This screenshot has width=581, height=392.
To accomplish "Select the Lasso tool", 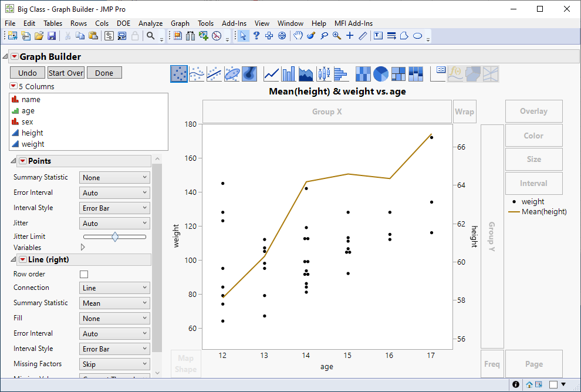I will (x=324, y=36).
